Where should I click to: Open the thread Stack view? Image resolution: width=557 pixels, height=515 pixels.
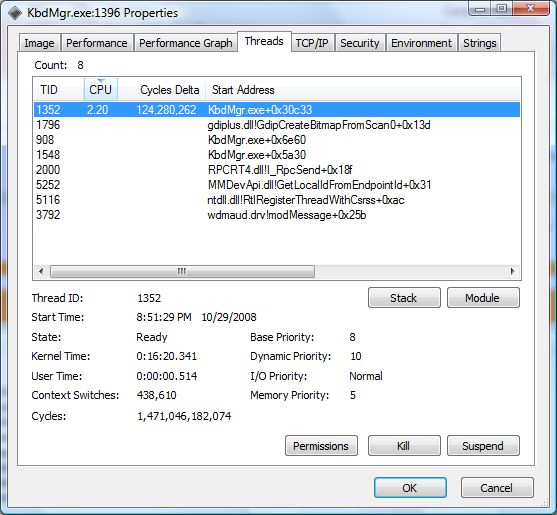(404, 298)
